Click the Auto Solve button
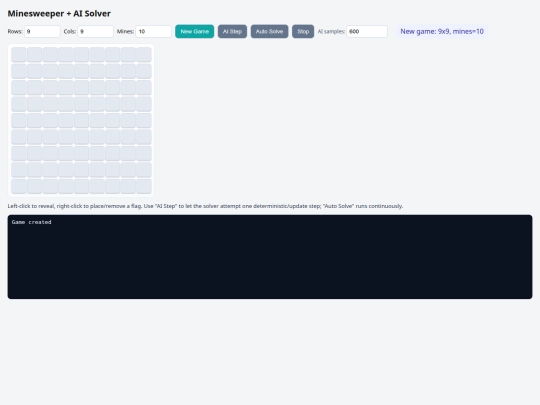The image size is (540, 405). (x=269, y=31)
